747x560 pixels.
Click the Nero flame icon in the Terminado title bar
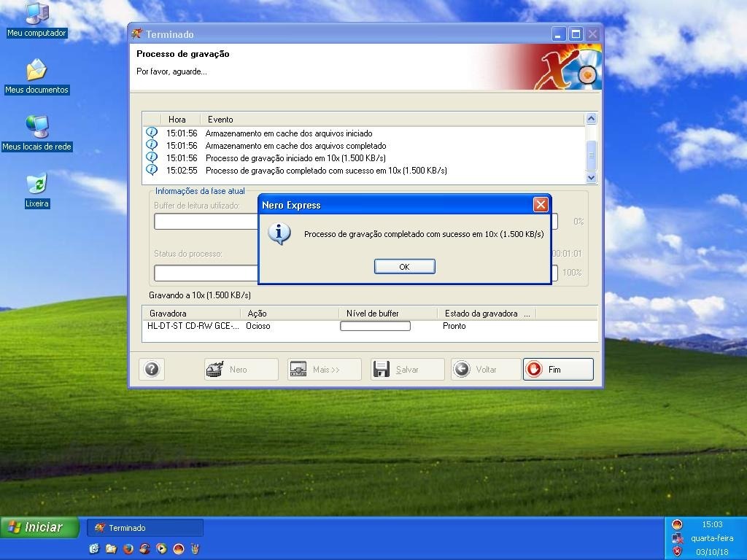tap(137, 34)
